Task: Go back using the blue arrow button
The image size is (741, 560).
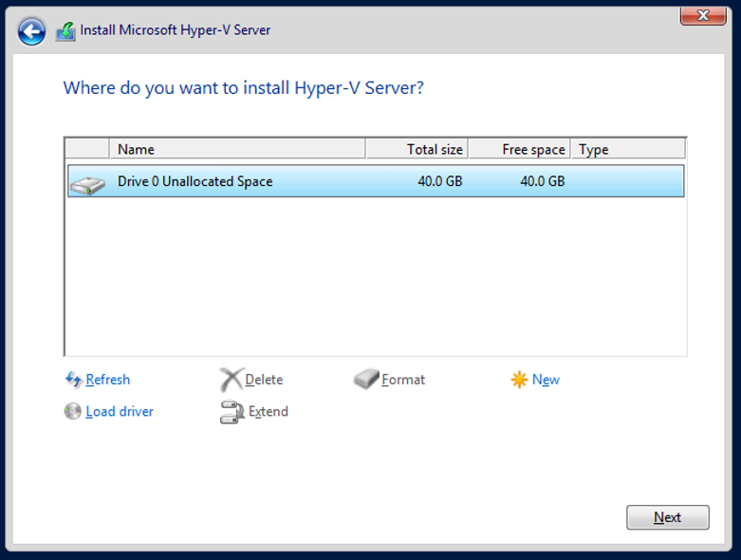Action: pyautogui.click(x=31, y=31)
